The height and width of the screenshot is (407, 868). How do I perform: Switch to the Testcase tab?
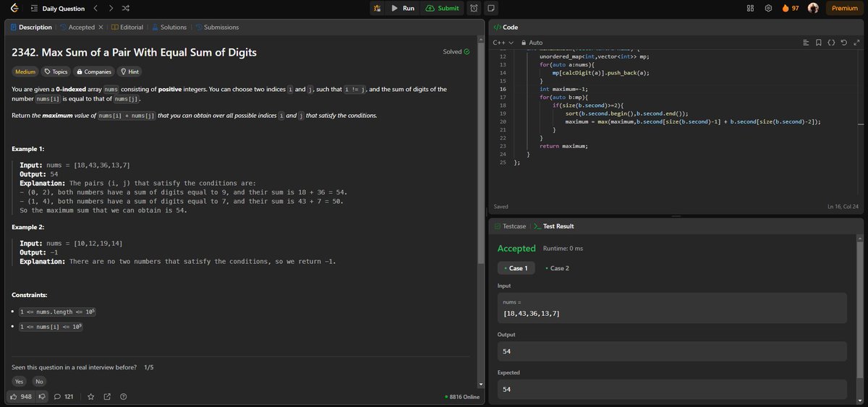tap(510, 226)
